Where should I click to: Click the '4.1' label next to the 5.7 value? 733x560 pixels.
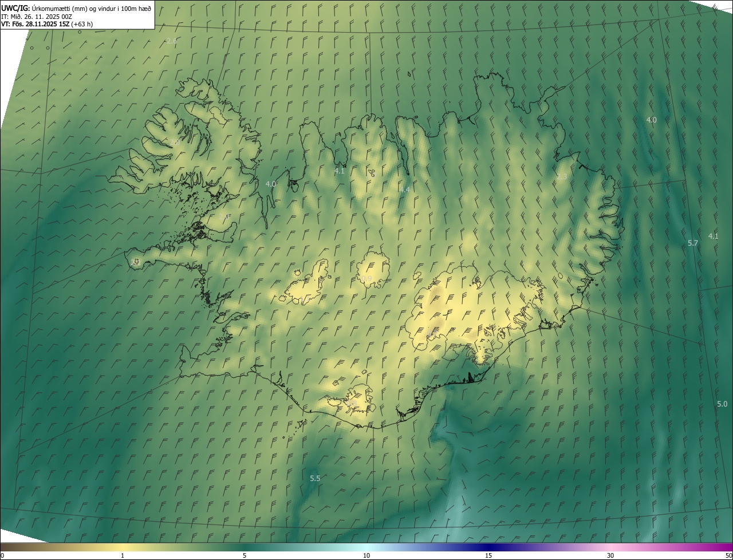point(713,236)
